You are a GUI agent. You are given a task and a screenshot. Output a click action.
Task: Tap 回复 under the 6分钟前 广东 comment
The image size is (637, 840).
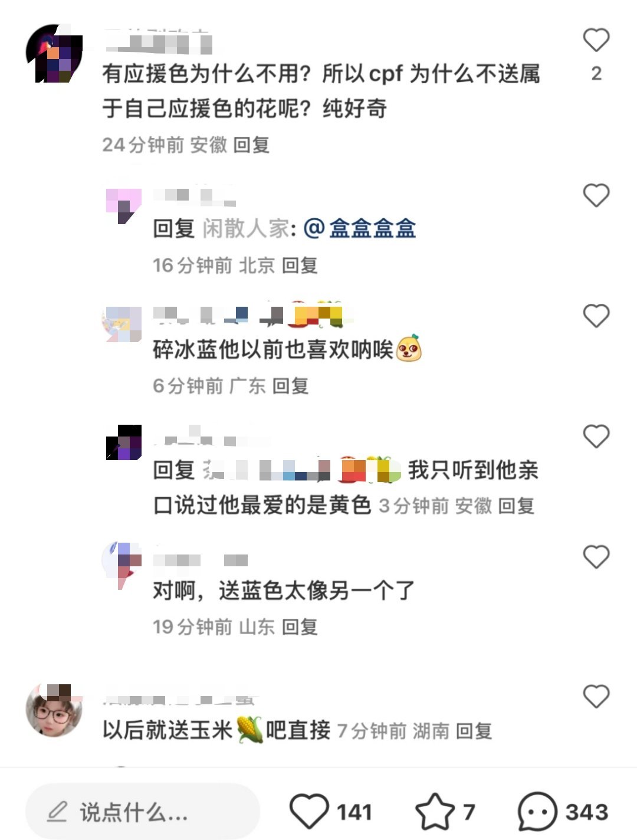(x=290, y=386)
